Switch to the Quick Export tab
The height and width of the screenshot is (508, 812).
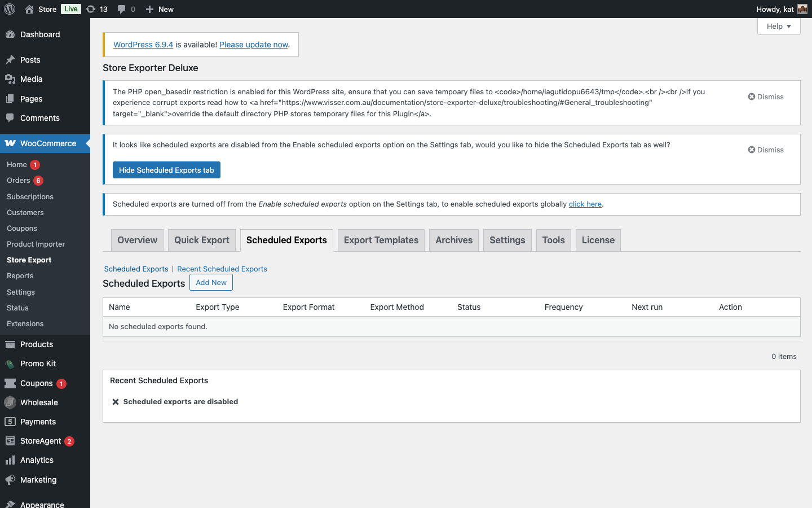[x=201, y=240]
